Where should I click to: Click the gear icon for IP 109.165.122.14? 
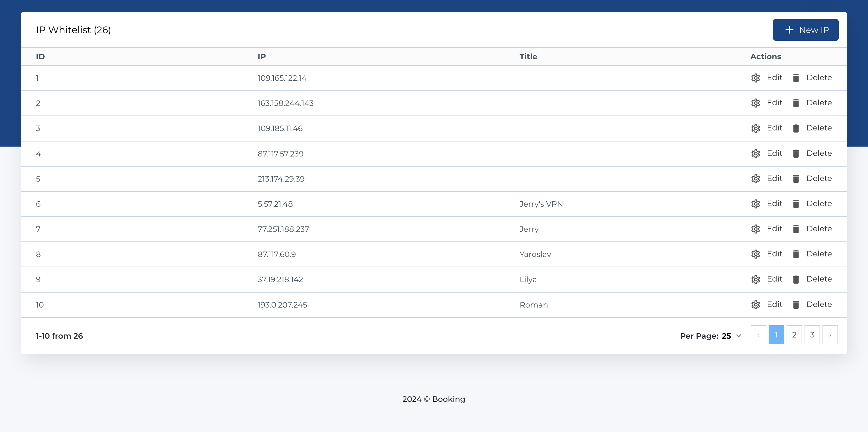tap(755, 78)
